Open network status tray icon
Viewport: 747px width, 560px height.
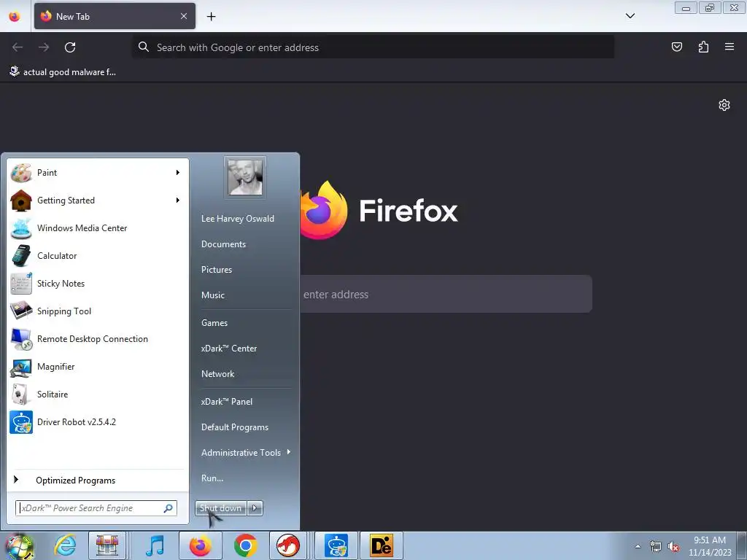[656, 547]
